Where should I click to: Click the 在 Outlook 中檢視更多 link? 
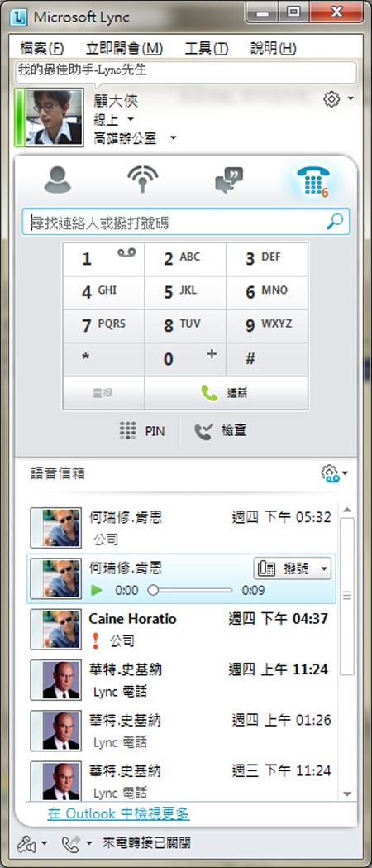119,813
